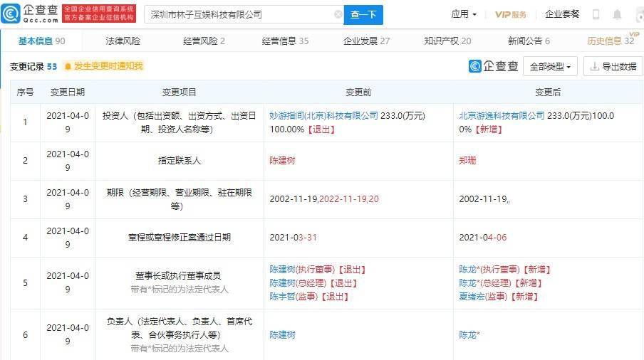The height and width of the screenshot is (360, 644).
Task: Open 企业套餐 link
Action: 562,14
